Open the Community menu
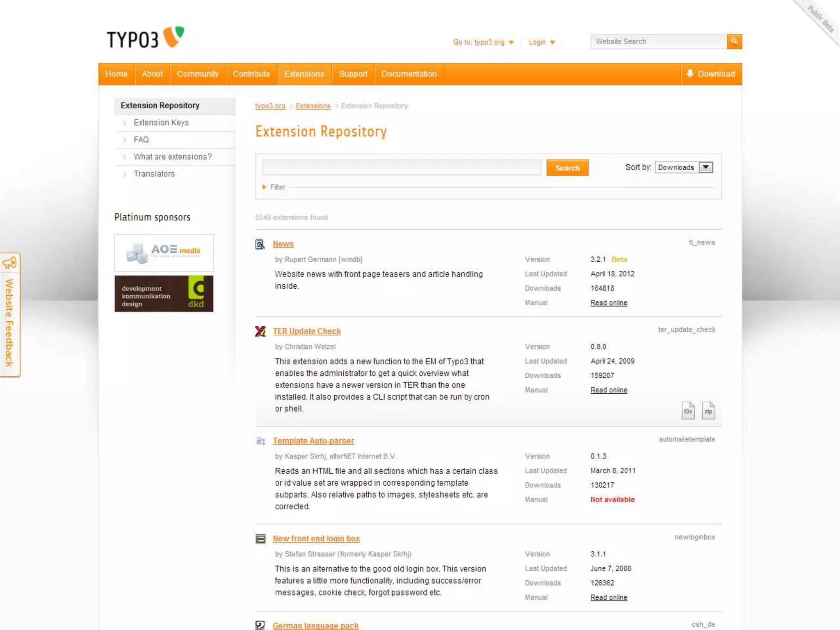 pos(197,74)
